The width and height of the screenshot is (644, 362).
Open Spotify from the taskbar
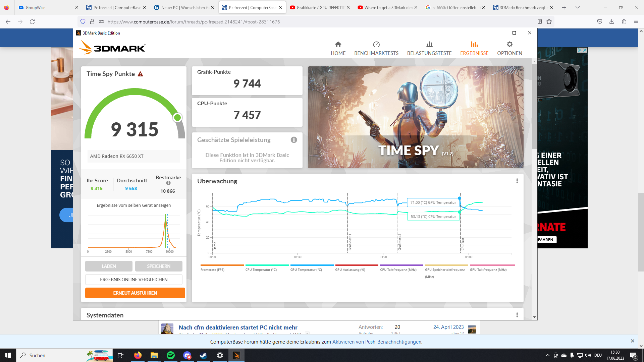pyautogui.click(x=170, y=355)
